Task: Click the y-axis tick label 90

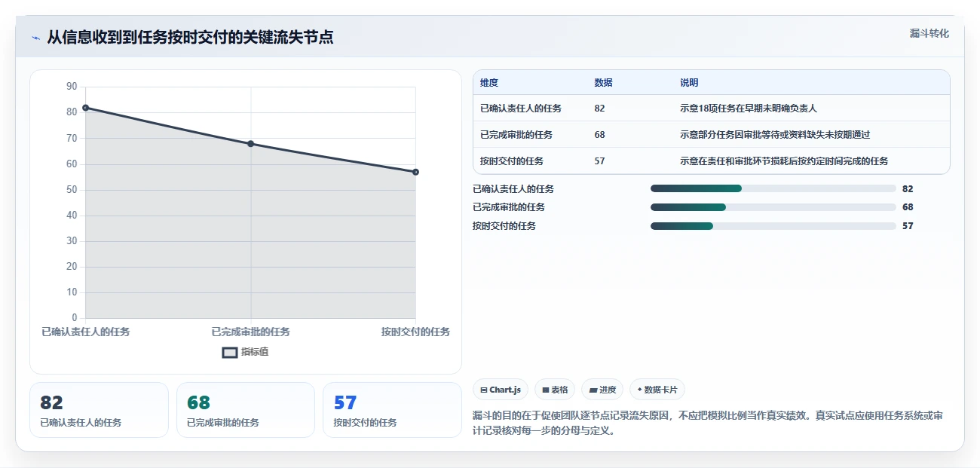Action: tap(72, 87)
